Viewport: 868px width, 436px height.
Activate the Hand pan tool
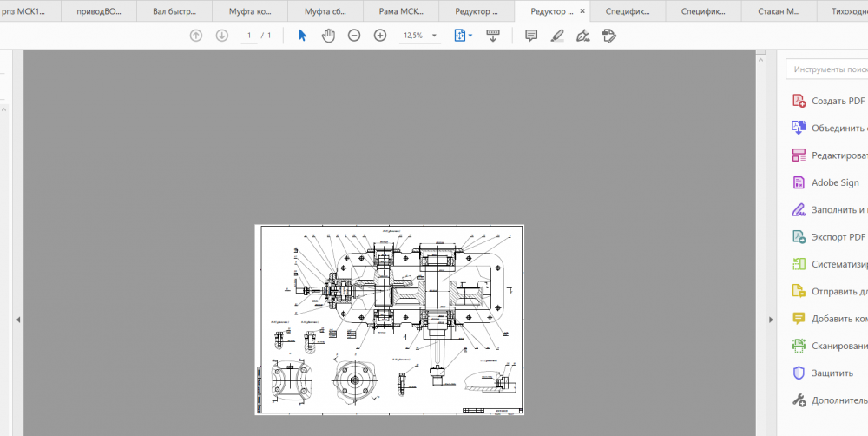click(328, 36)
